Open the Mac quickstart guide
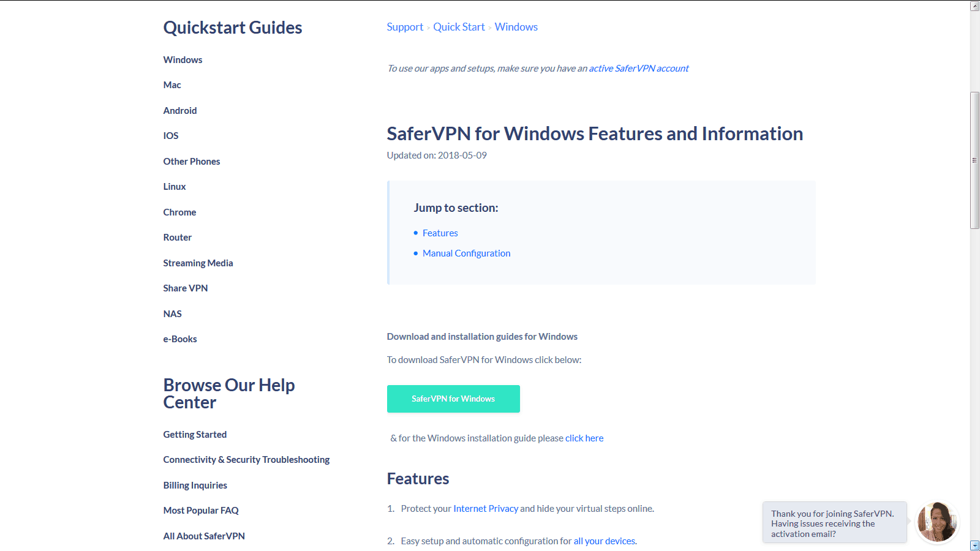Viewport: 980px width, 551px height. tap(172, 85)
